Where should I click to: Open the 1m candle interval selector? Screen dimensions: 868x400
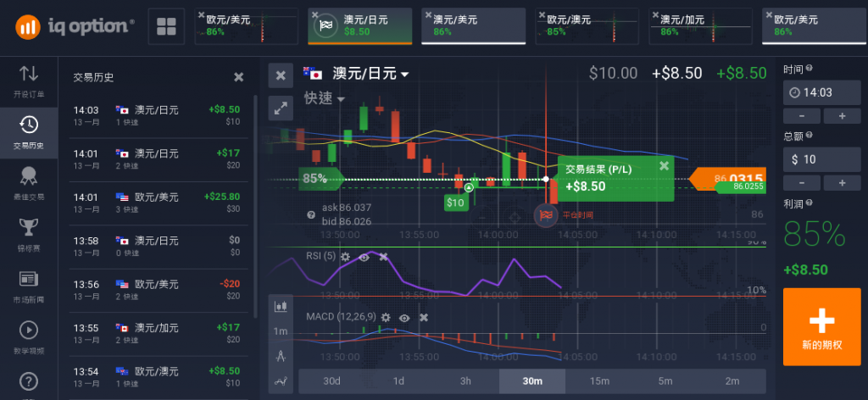point(281,331)
